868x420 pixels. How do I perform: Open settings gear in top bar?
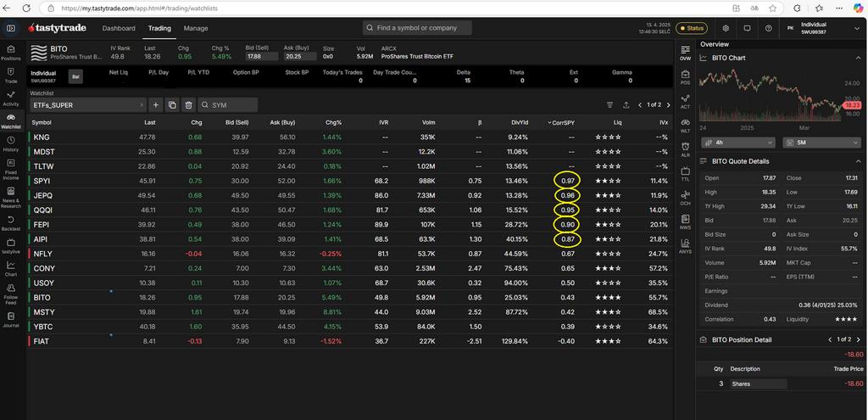tap(725, 28)
